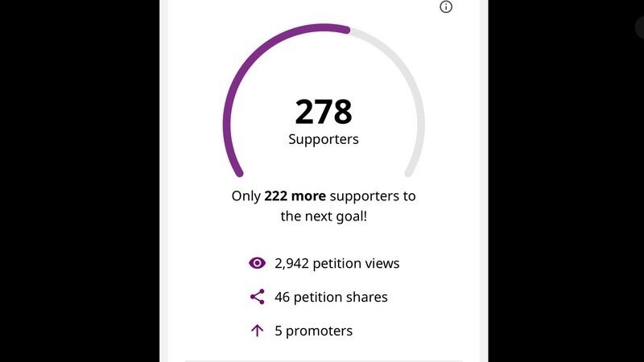Click the bottom-left starting end of the purple arc
The width and height of the screenshot is (644, 362).
238,171
